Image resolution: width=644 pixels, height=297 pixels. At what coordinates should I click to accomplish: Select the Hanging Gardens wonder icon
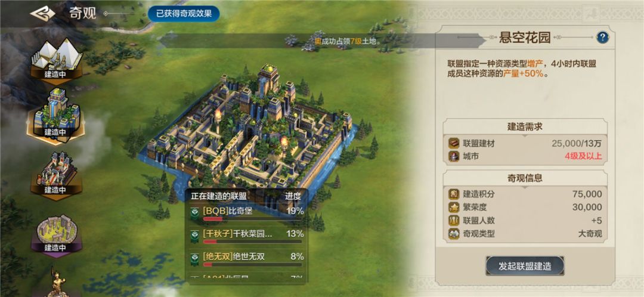(x=56, y=116)
